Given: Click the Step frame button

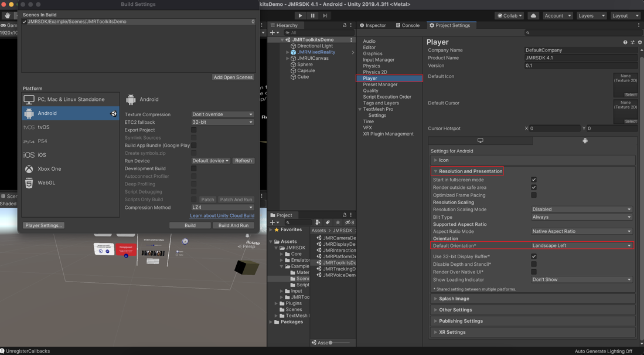Looking at the screenshot, I should tap(325, 16).
